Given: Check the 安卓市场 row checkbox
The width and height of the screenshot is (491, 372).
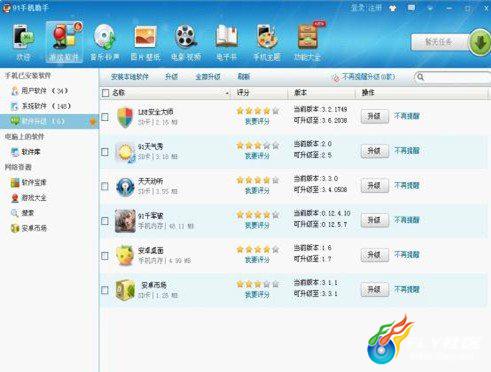Looking at the screenshot, I should click(x=105, y=290).
